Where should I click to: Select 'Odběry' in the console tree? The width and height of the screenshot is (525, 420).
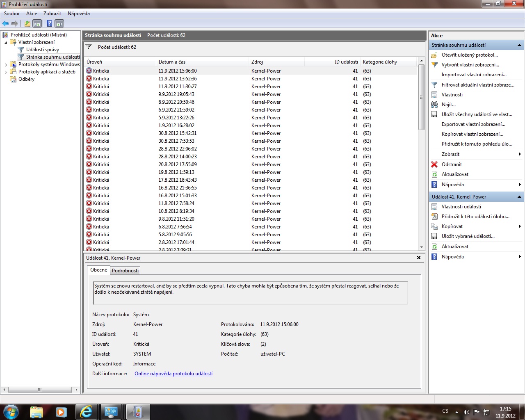coord(26,79)
